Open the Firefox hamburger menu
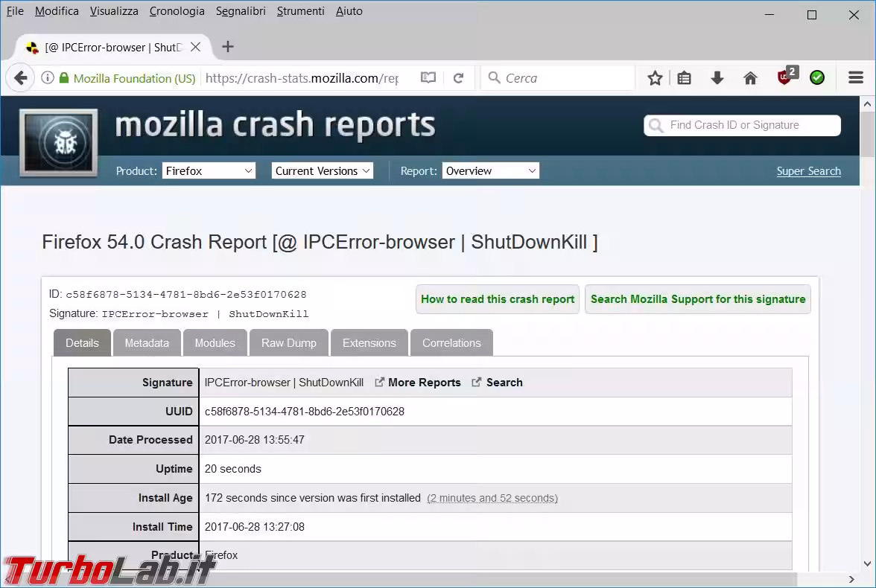 pyautogui.click(x=855, y=77)
